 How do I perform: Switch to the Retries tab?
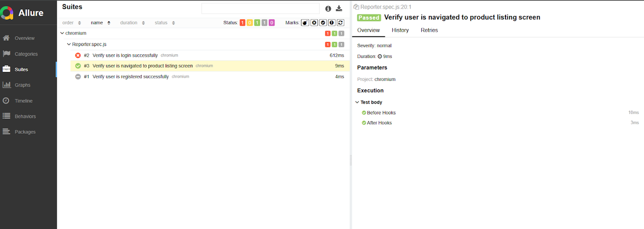[x=429, y=30]
